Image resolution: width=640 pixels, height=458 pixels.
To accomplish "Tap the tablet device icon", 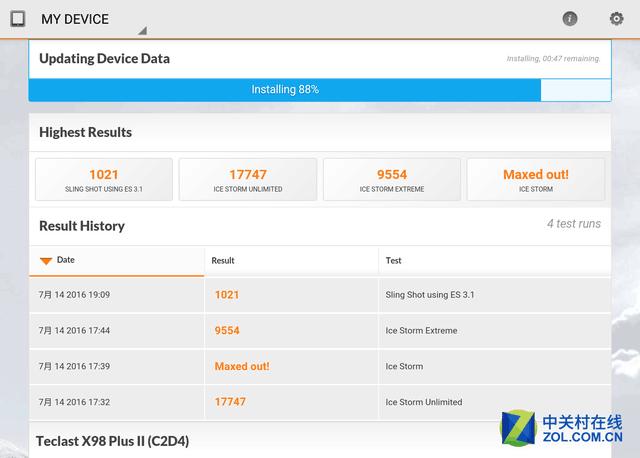I will click(18, 19).
